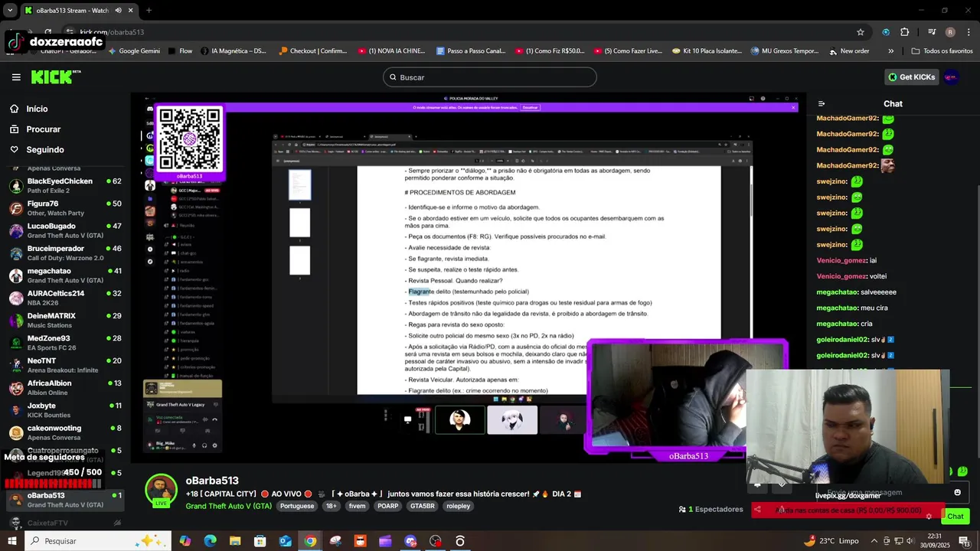
Task: Open Figura76 channel in sidebar
Action: point(64,208)
